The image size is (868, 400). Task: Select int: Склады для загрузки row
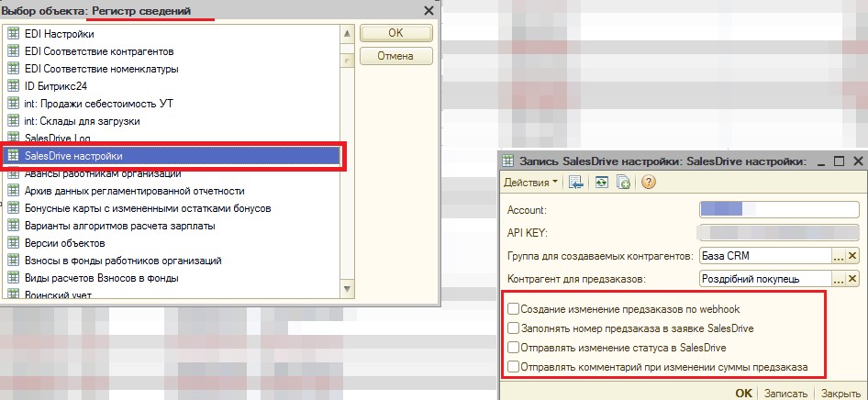click(171, 120)
